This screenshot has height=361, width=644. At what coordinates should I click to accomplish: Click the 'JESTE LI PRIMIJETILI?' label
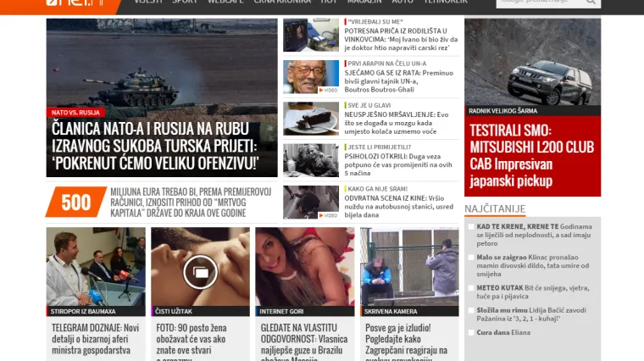coord(379,147)
